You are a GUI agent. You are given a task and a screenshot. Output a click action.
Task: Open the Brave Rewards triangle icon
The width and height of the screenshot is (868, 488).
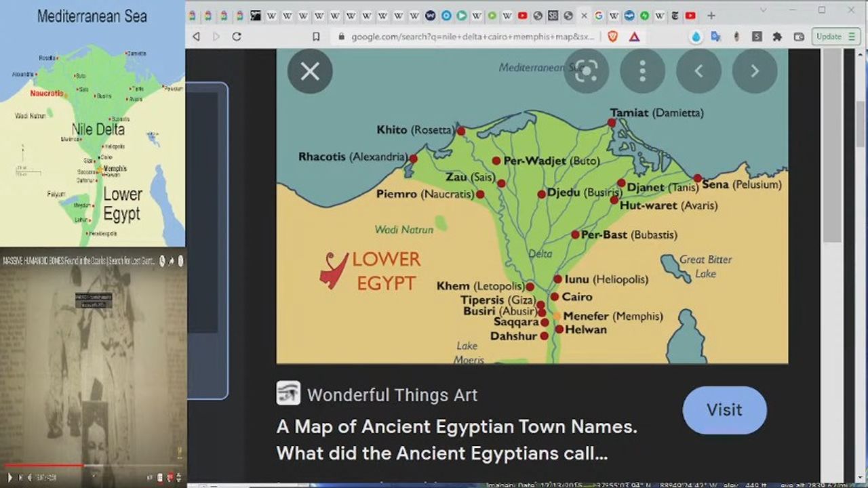point(634,37)
